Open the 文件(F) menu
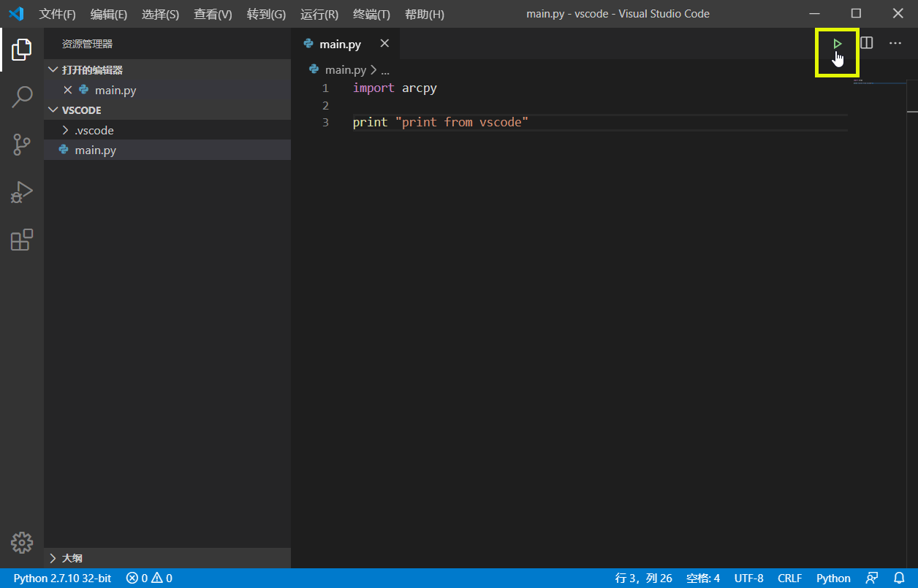Viewport: 918px width, 588px height. click(x=57, y=14)
